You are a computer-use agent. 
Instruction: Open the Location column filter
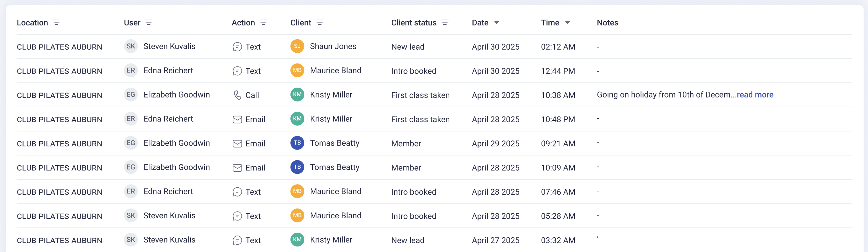tap(57, 23)
